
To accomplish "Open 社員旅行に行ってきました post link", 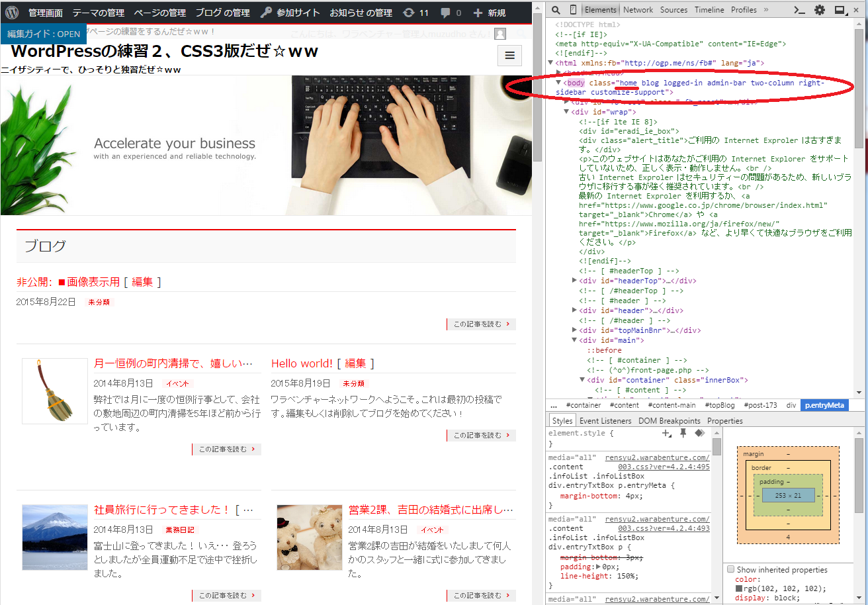I will [162, 510].
